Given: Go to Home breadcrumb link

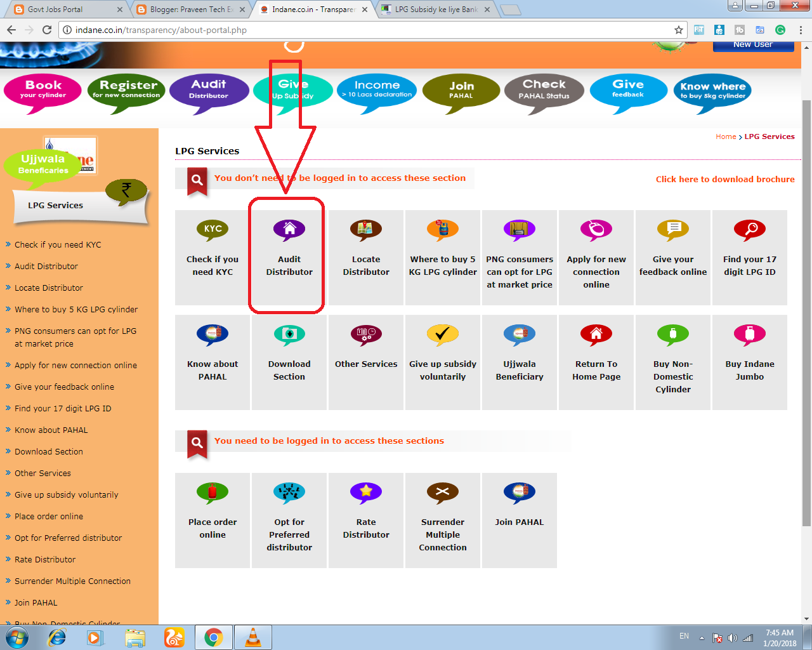Looking at the screenshot, I should pyautogui.click(x=726, y=136).
